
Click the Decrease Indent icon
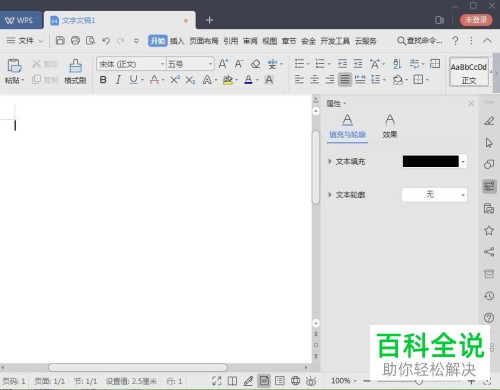coord(342,63)
